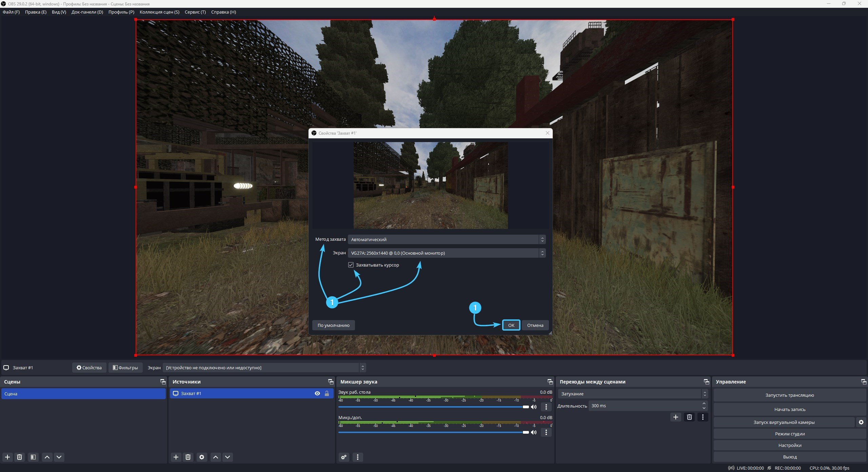868x472 pixels.
Task: Start streaming with Запустить трансляцию
Action: (x=789, y=395)
